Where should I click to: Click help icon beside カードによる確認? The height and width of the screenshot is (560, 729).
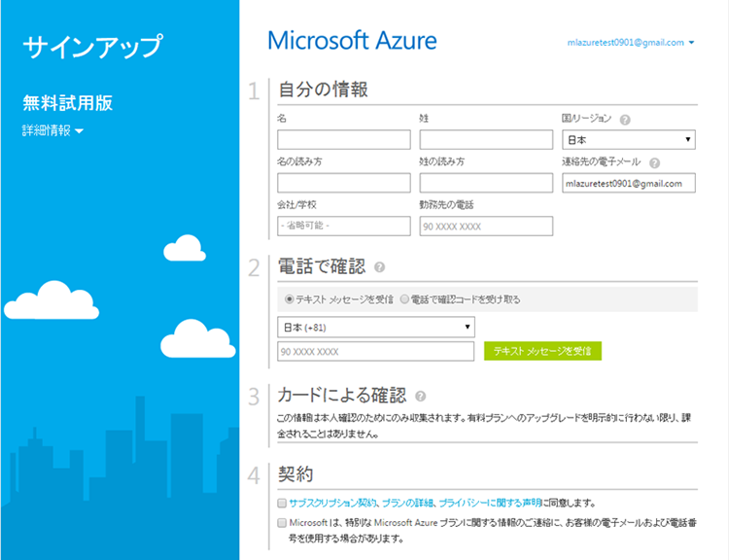420,397
